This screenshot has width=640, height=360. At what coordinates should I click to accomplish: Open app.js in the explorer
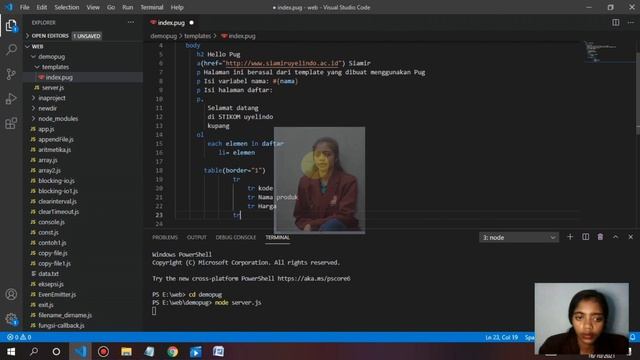coord(46,129)
